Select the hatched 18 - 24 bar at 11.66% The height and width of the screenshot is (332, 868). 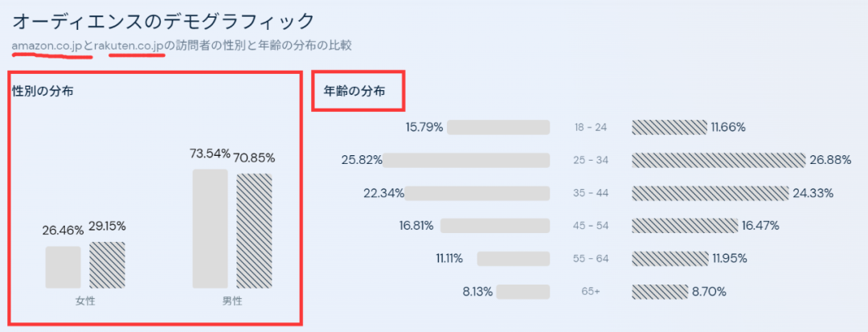(x=669, y=127)
